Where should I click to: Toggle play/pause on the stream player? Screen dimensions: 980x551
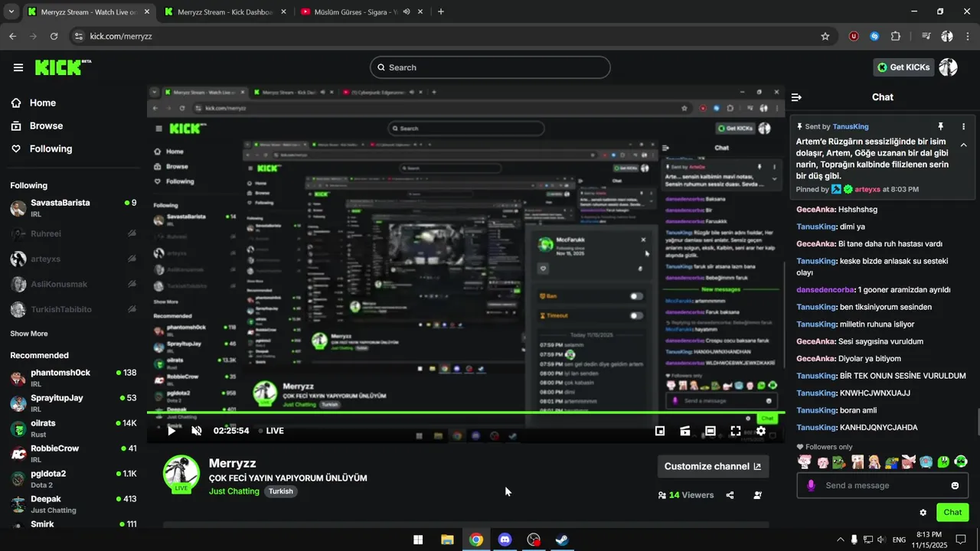click(x=171, y=431)
